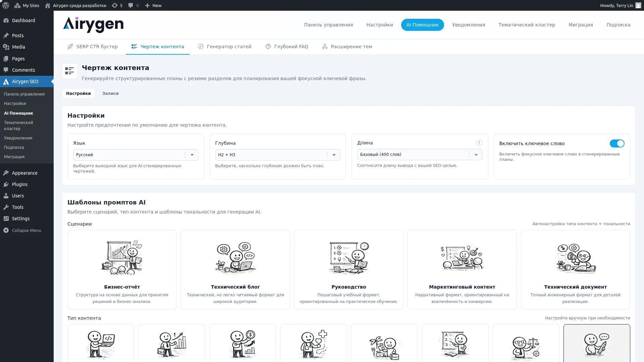Open the Airygen среда разработки site link
This screenshot has width=644, height=362.
coord(75,5)
